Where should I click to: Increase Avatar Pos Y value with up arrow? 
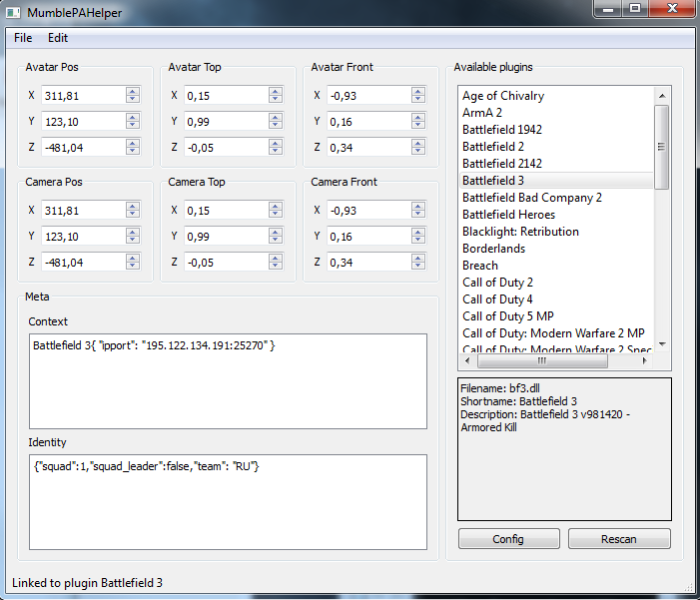point(133,117)
